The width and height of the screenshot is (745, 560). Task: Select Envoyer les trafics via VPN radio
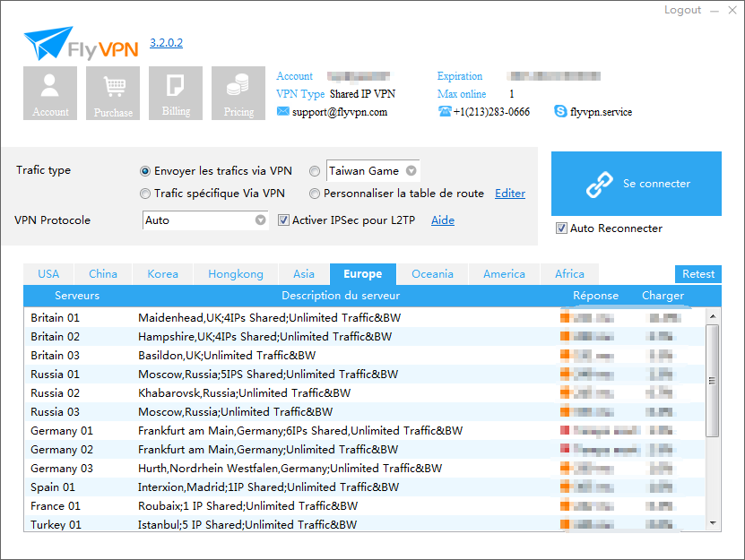(x=145, y=171)
